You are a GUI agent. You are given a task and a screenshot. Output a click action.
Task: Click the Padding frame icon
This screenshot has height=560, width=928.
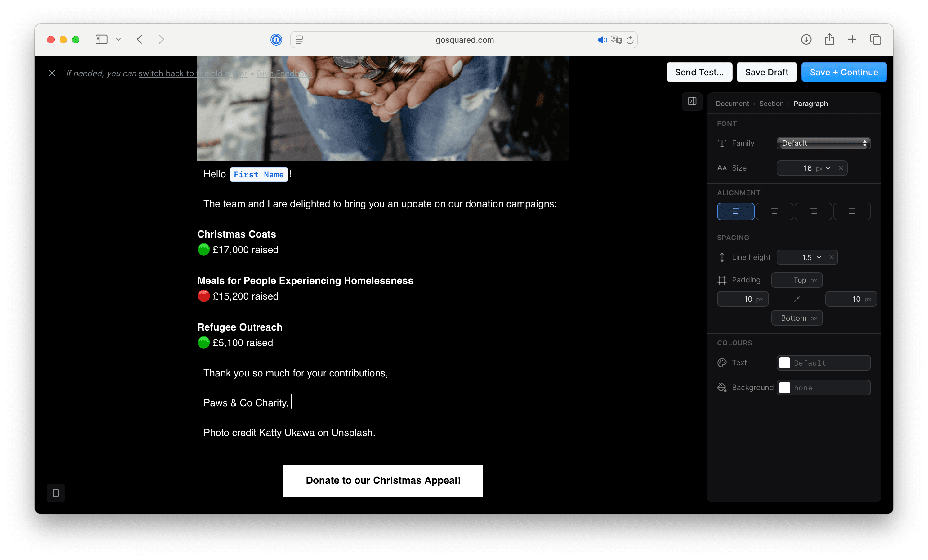[x=722, y=280]
